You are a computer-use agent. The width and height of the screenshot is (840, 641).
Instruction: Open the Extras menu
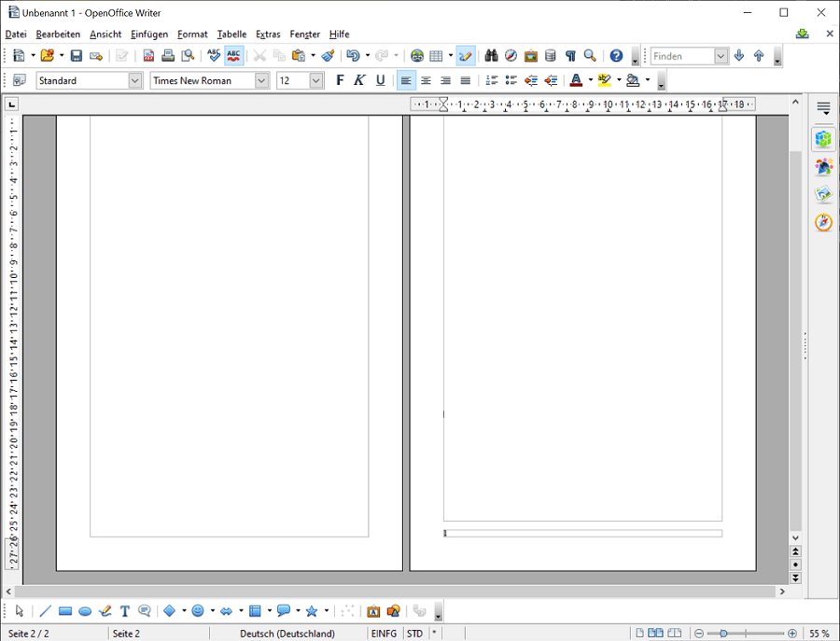click(268, 35)
